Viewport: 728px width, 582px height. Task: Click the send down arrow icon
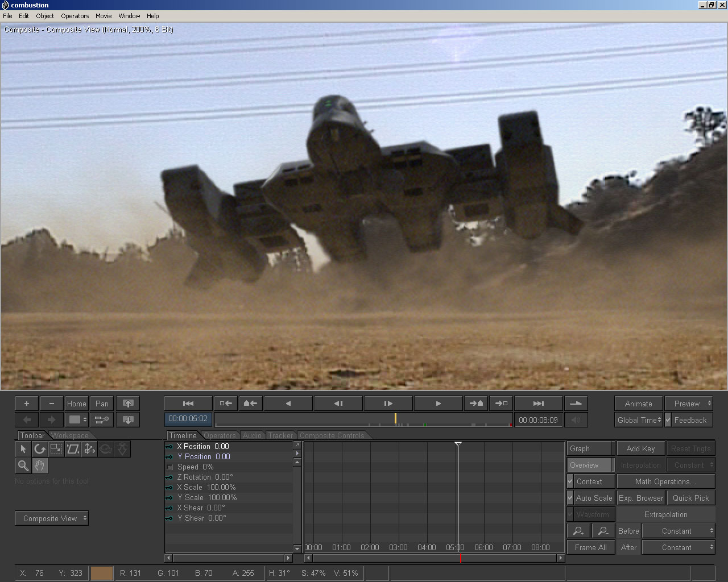128,420
